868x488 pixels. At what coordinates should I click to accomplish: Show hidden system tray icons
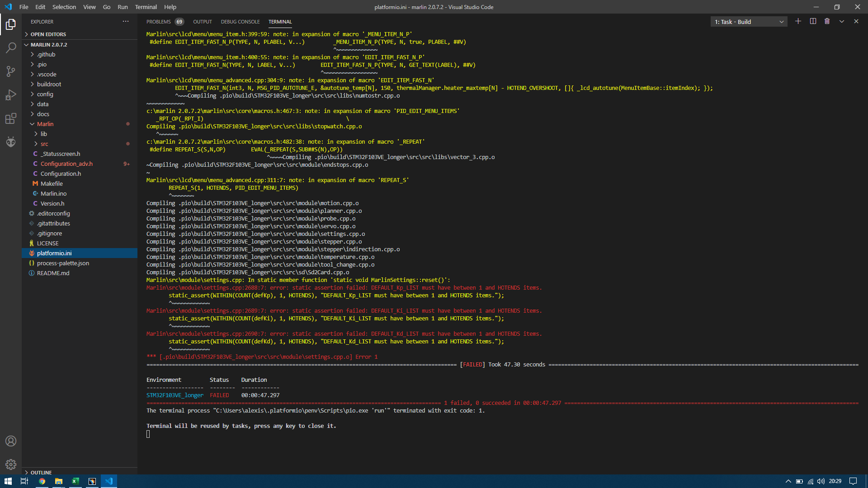788,481
